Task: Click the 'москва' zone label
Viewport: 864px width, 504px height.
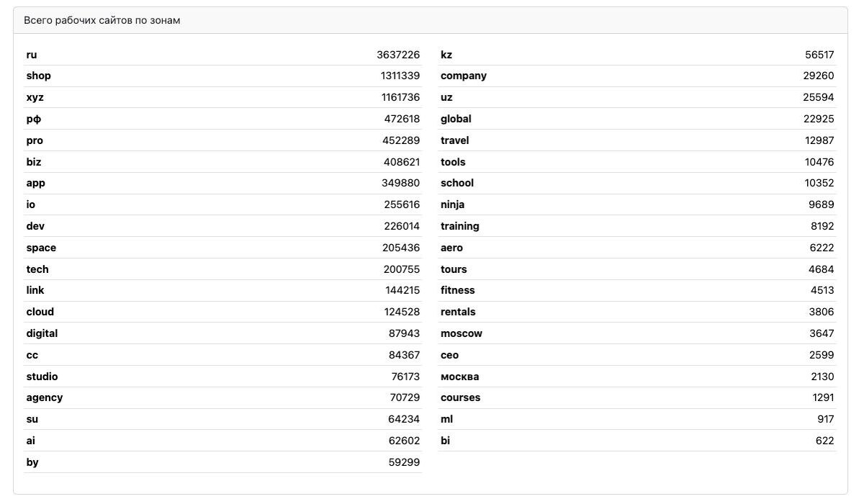Action: click(459, 377)
